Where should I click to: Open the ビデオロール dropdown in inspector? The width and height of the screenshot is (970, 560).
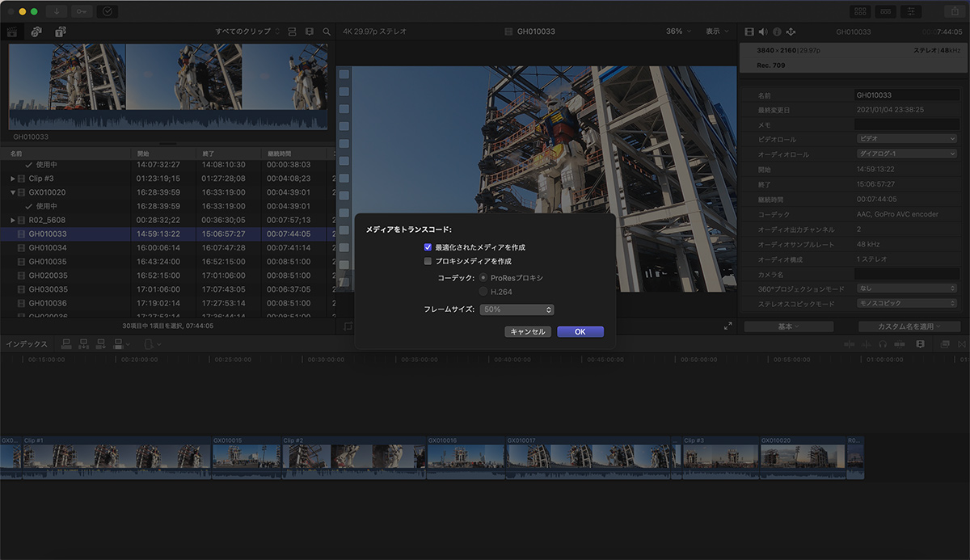pyautogui.click(x=906, y=139)
